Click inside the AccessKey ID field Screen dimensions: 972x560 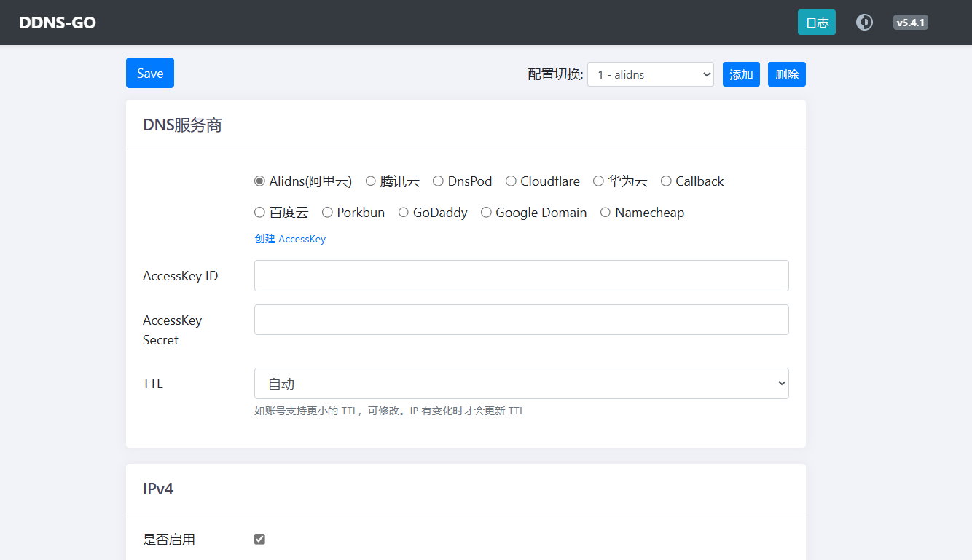521,275
